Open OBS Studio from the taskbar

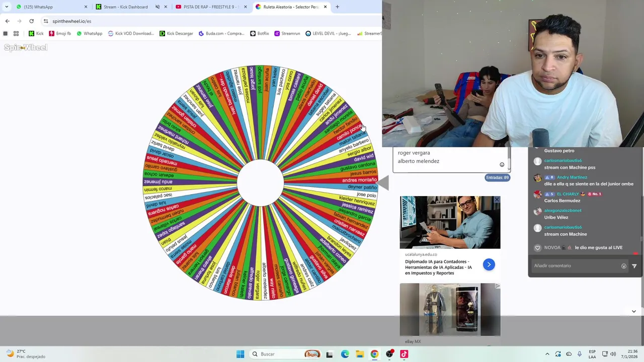389,354
